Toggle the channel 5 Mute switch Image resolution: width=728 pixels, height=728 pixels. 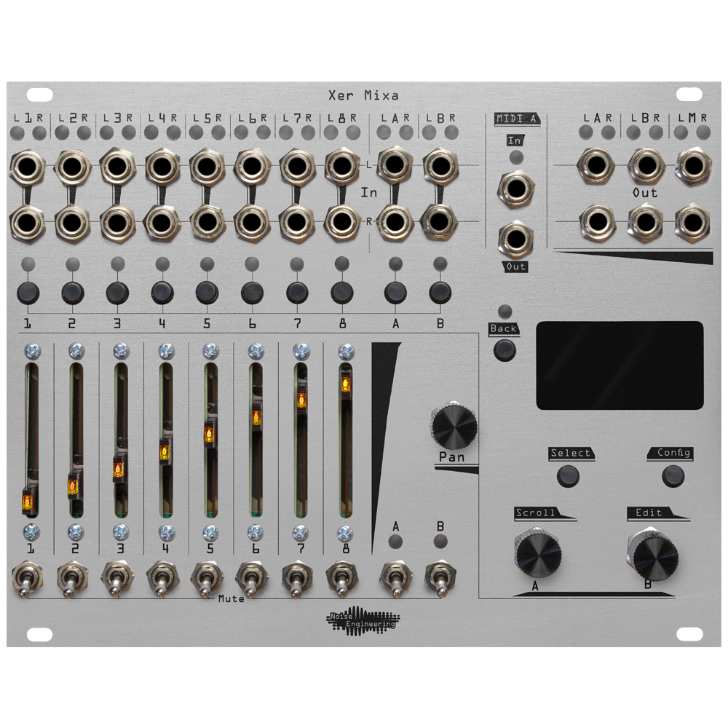click(x=207, y=579)
